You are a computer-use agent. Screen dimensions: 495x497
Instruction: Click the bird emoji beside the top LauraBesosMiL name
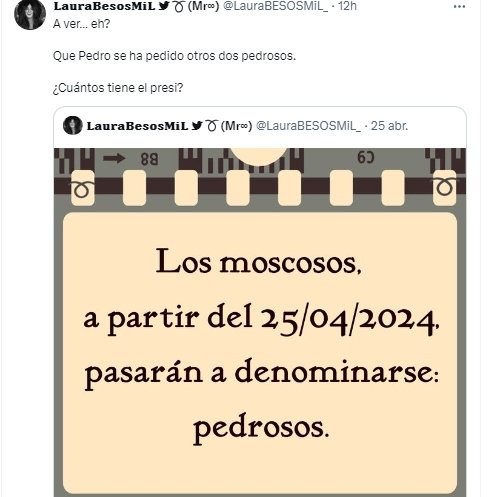tap(164, 6)
